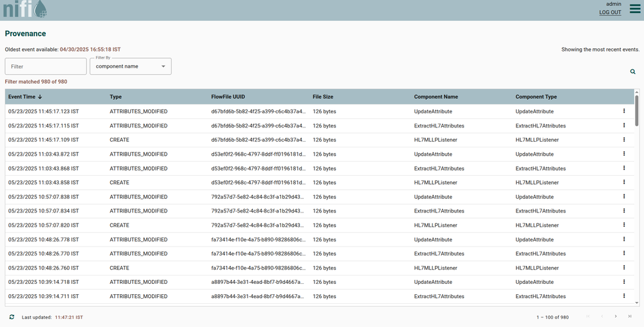
Task: Sort by the Type column header
Action: [x=116, y=97]
